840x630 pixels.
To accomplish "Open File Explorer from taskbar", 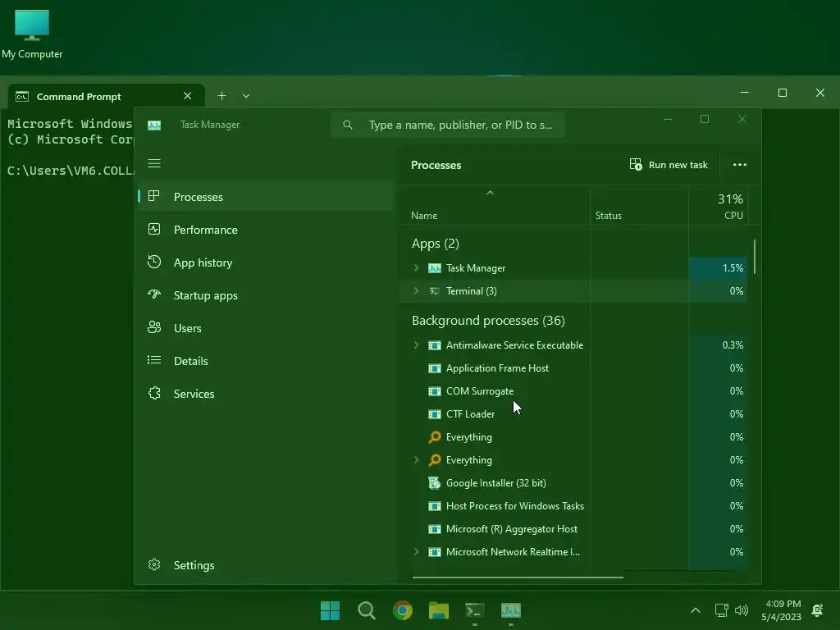I will tap(439, 610).
